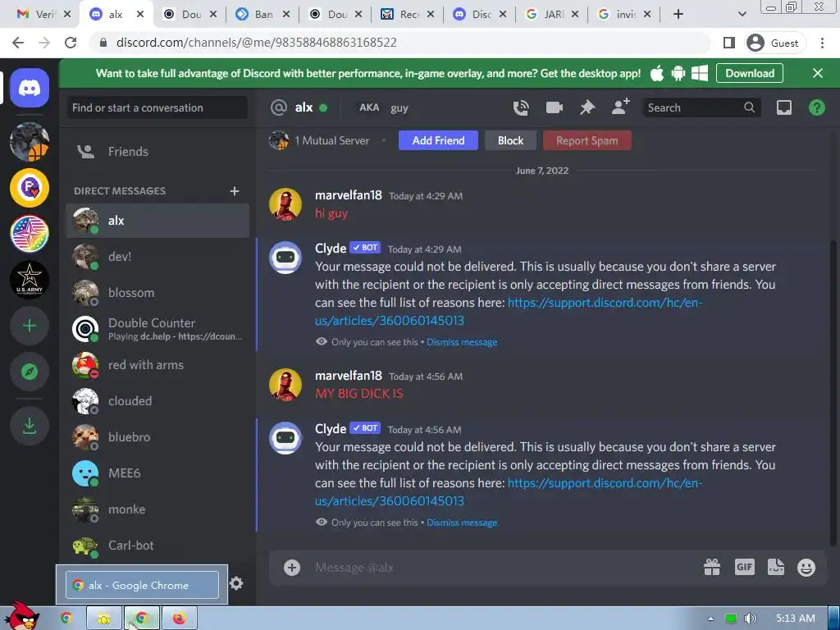Open the rainbow star flag server
The width and height of the screenshot is (840, 630).
[30, 234]
